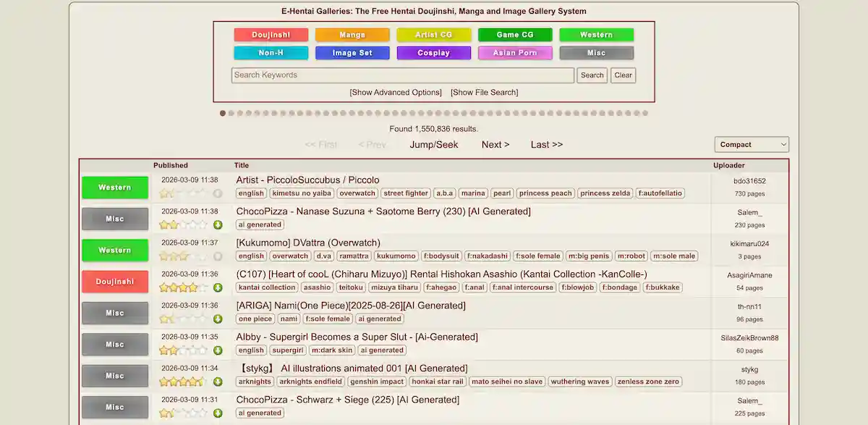Click into the Search Keywords field
868x425 pixels.
pos(402,75)
